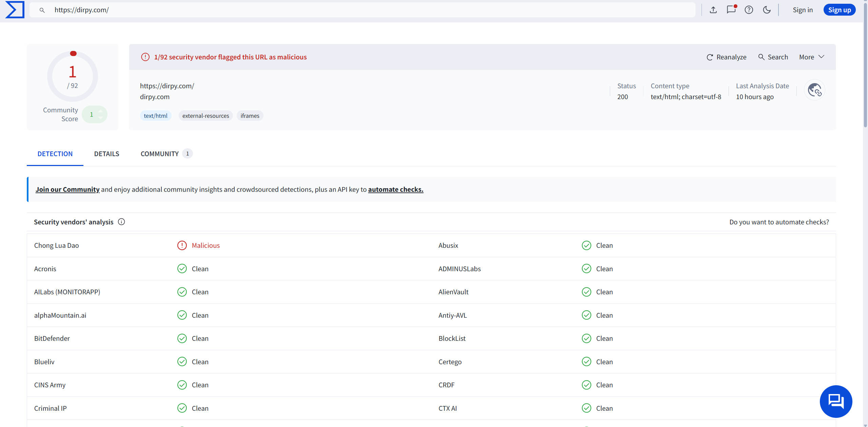Viewport: 868px width, 427px height.
Task: Click the Clean checkmark icon for Acronis
Action: (182, 268)
